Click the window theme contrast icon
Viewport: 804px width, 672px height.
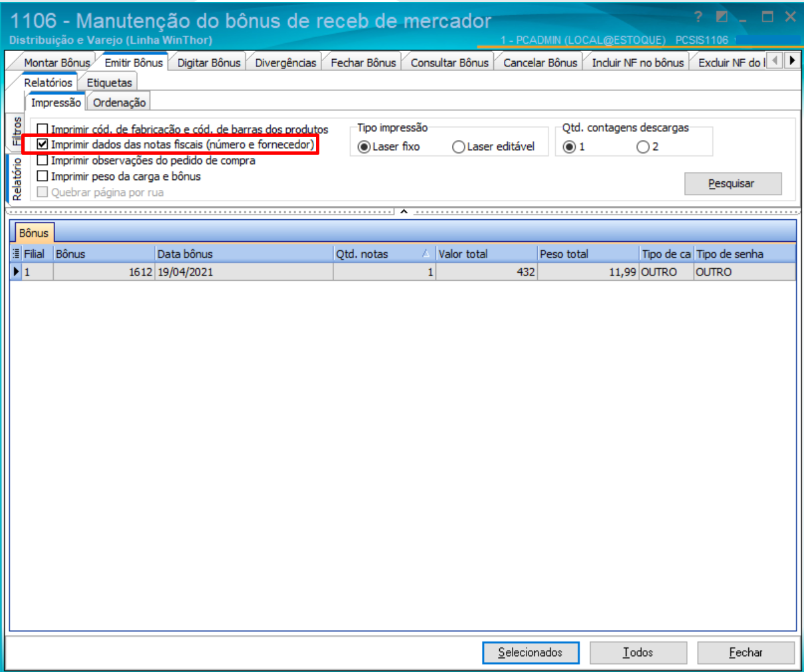pyautogui.click(x=722, y=17)
